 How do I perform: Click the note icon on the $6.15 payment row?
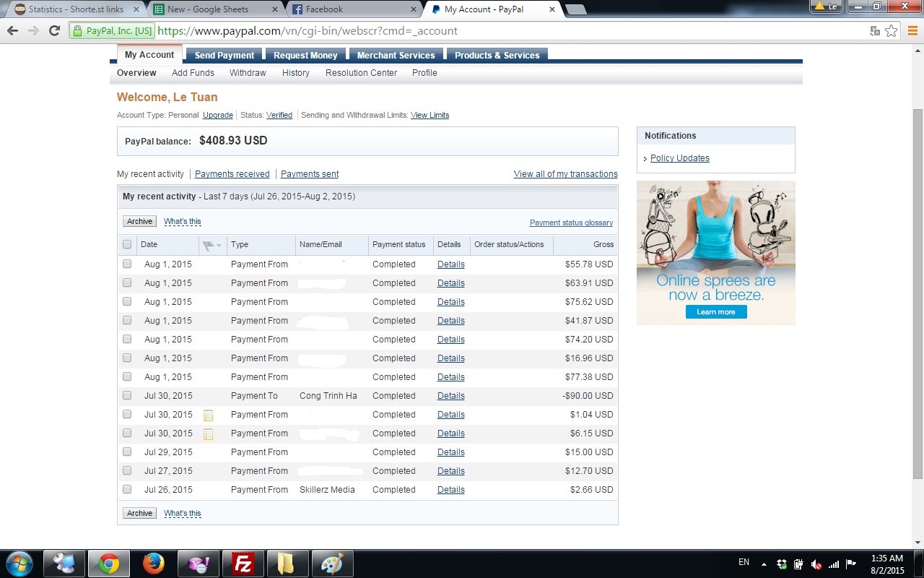[x=209, y=433]
